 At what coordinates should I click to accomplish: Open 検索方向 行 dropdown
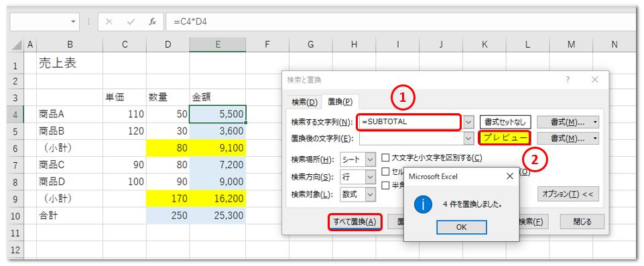tap(371, 177)
